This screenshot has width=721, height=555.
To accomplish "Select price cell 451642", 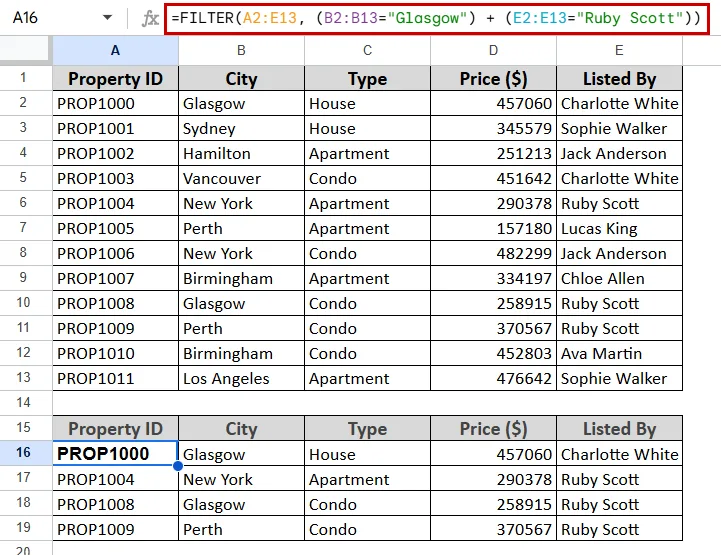I will coord(493,178).
